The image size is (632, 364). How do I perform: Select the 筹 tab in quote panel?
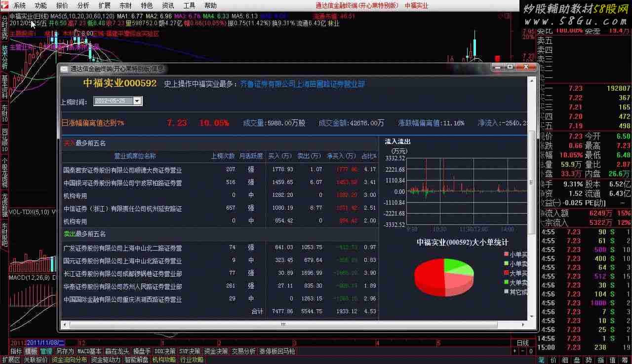point(625,360)
